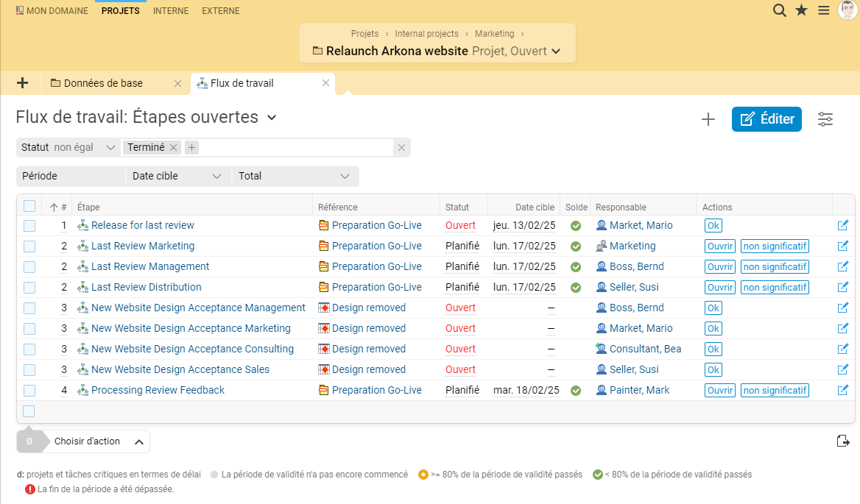This screenshot has width=860, height=504.
Task: Edit row Release for last review
Action: click(843, 225)
